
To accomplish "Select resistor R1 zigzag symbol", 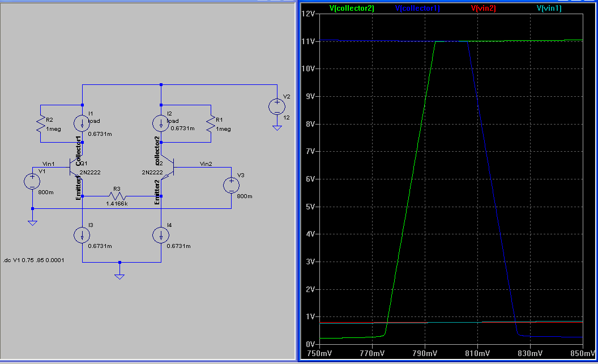I will coord(211,124).
